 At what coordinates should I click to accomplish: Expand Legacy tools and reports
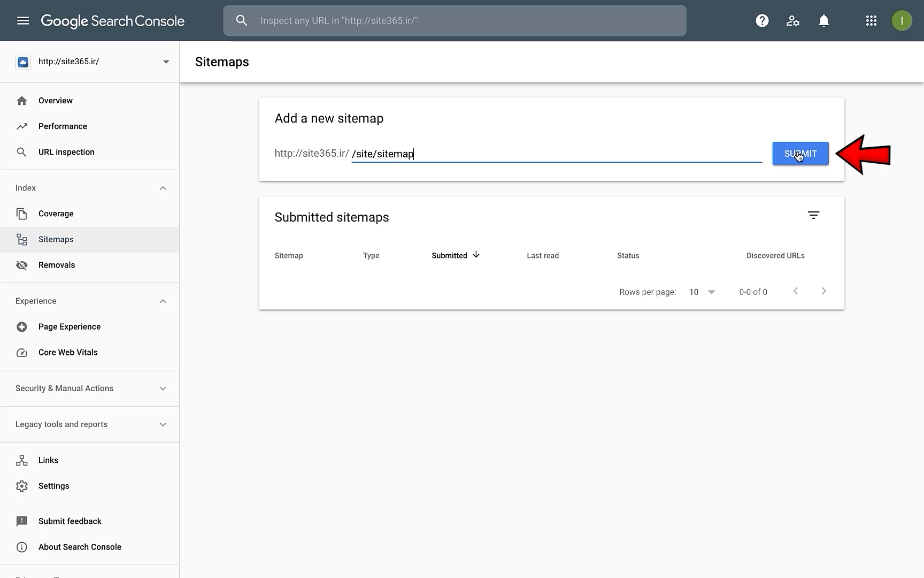point(163,424)
